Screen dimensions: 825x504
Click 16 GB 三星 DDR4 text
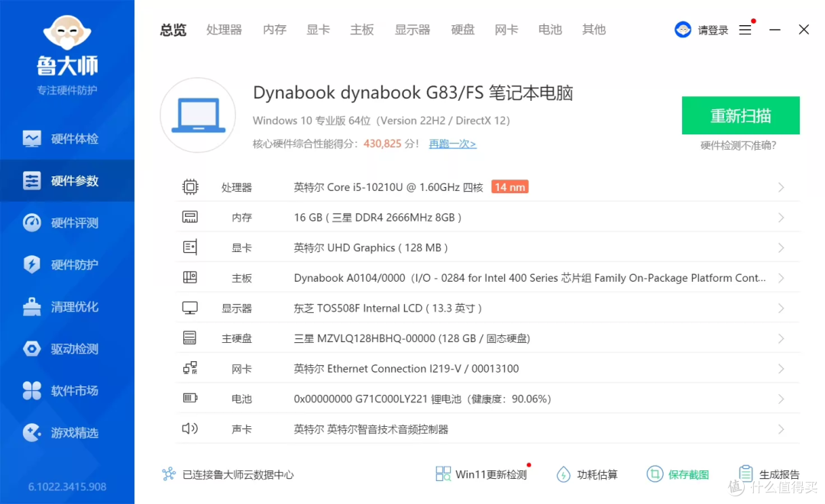click(377, 218)
